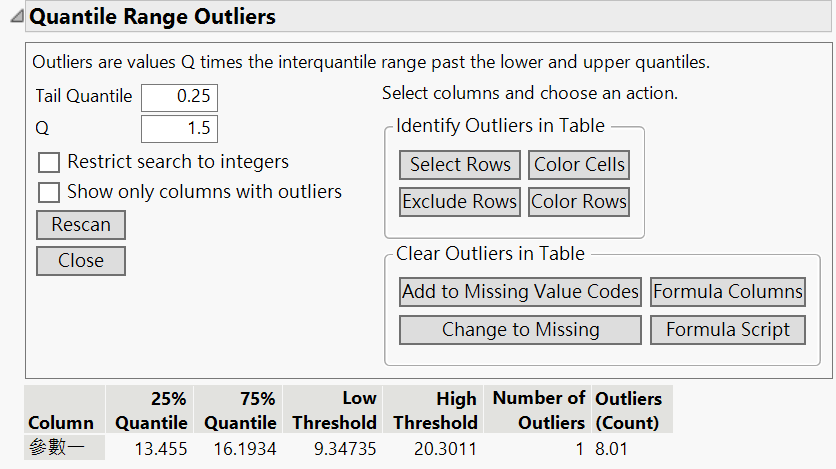This screenshot has height=469, width=836.
Task: Click the Formula Columns button
Action: 728,292
